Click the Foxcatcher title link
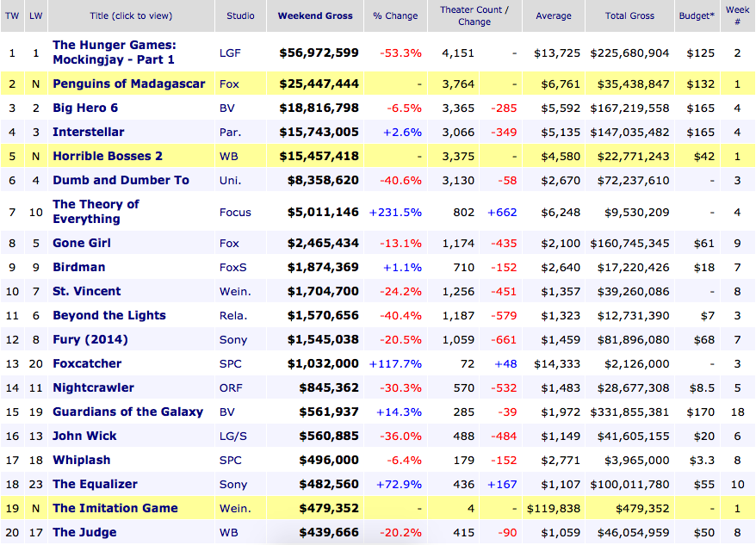 click(x=87, y=363)
